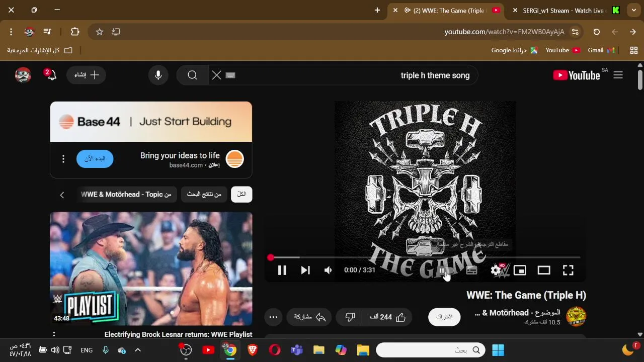Open the Brock Lesnar playlist thumbnail
The image size is (644, 362).
[x=151, y=268]
